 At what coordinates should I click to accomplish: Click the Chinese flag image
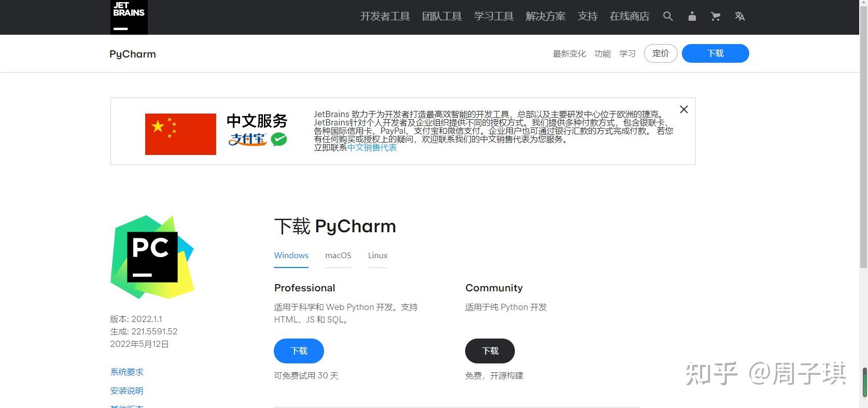pos(180,134)
